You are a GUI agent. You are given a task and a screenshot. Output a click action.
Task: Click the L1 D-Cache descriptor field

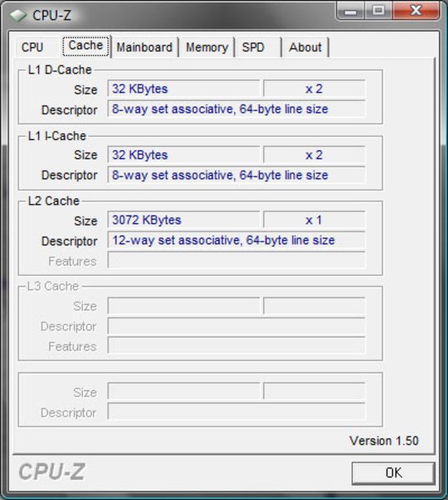pyautogui.click(x=236, y=109)
